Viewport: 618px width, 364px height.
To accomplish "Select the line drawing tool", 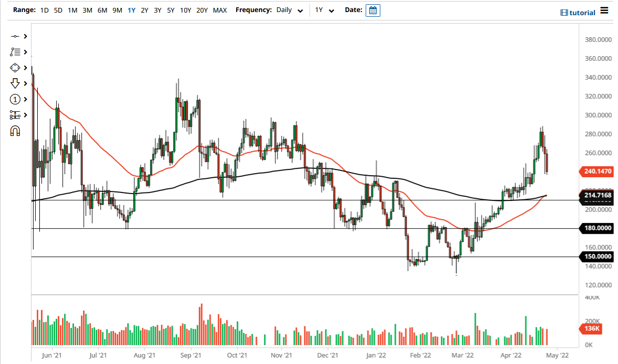I will (x=14, y=36).
